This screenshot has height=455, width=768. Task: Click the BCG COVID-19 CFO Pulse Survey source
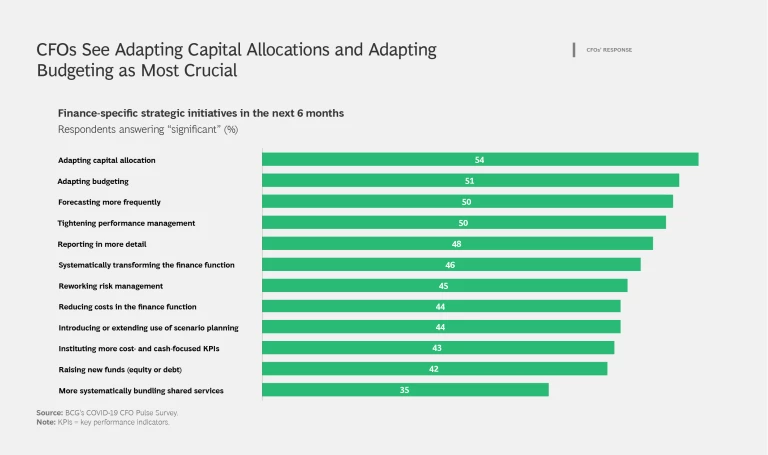(x=113, y=412)
